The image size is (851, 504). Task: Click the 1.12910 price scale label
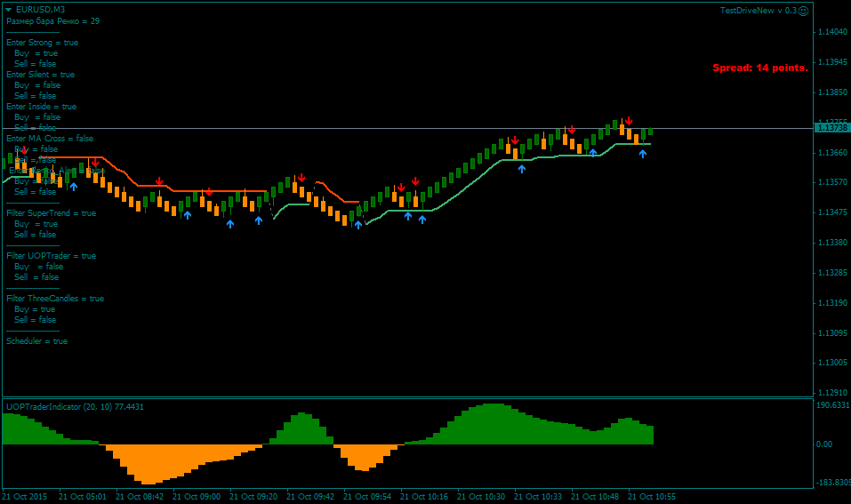(x=832, y=392)
